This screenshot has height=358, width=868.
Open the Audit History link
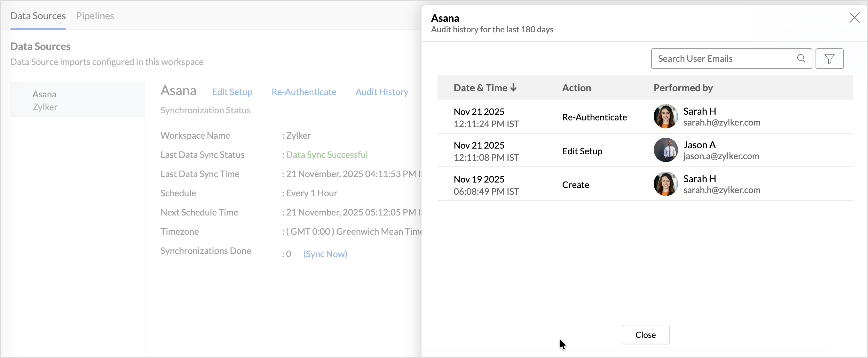point(382,92)
